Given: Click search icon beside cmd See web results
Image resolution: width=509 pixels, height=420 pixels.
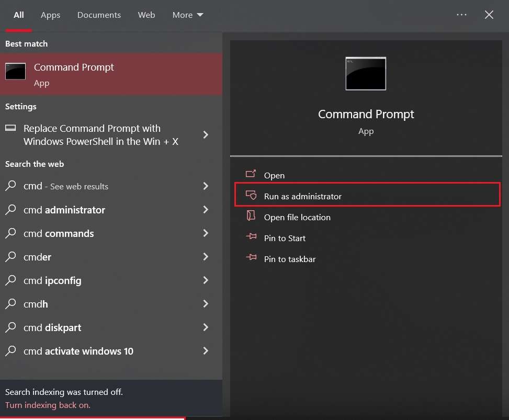Looking at the screenshot, I should tap(10, 186).
